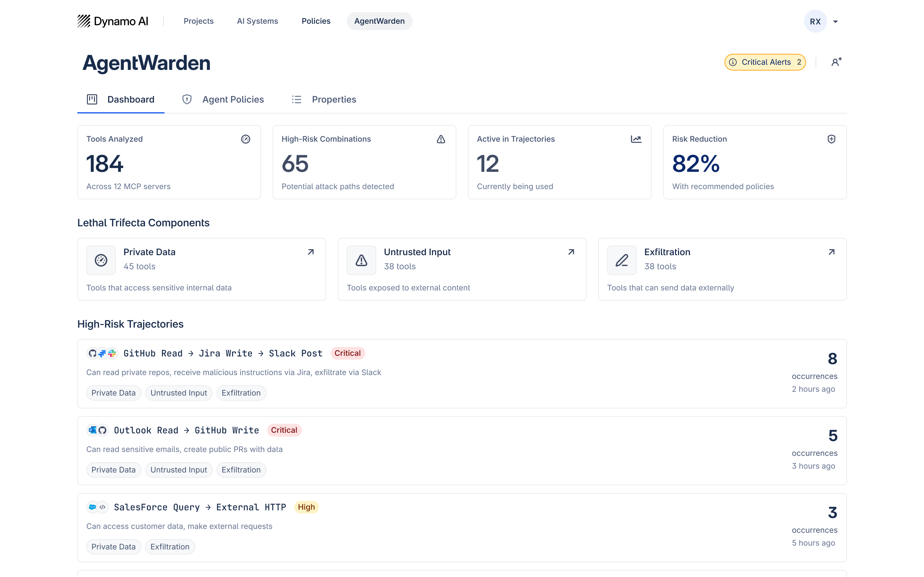Screen dimensions: 924x577
Task: Click the add user icon
Action: (836, 62)
